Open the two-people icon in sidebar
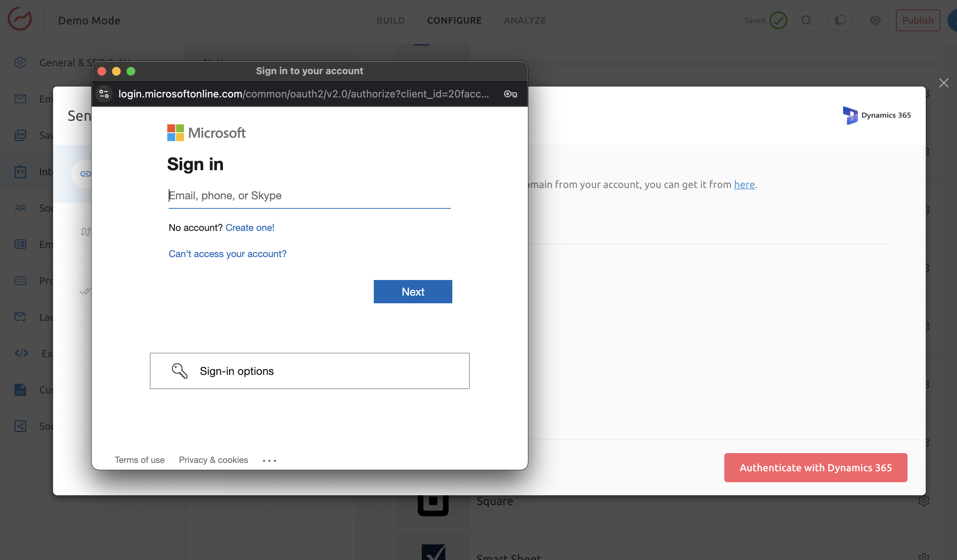The height and width of the screenshot is (560, 957). (x=20, y=208)
